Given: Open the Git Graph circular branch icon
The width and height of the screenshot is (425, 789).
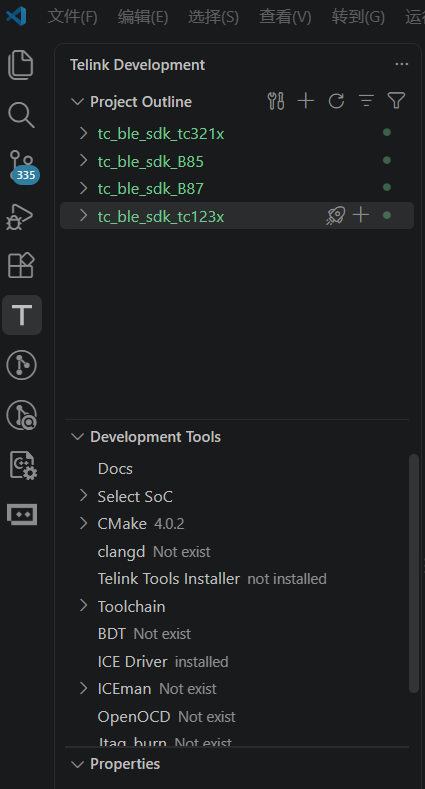Looking at the screenshot, I should 21,365.
